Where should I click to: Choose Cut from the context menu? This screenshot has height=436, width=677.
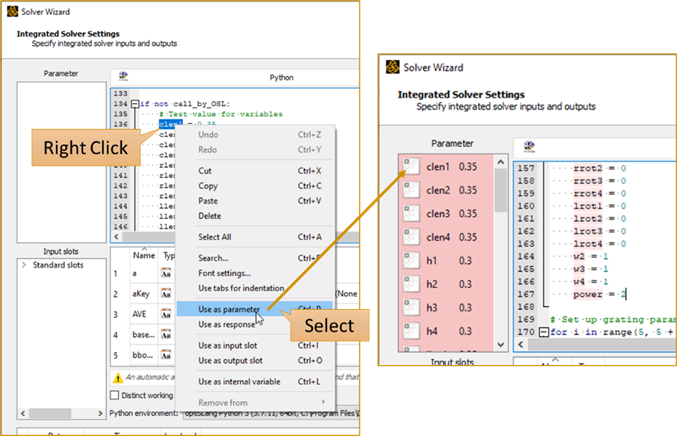click(x=256, y=171)
